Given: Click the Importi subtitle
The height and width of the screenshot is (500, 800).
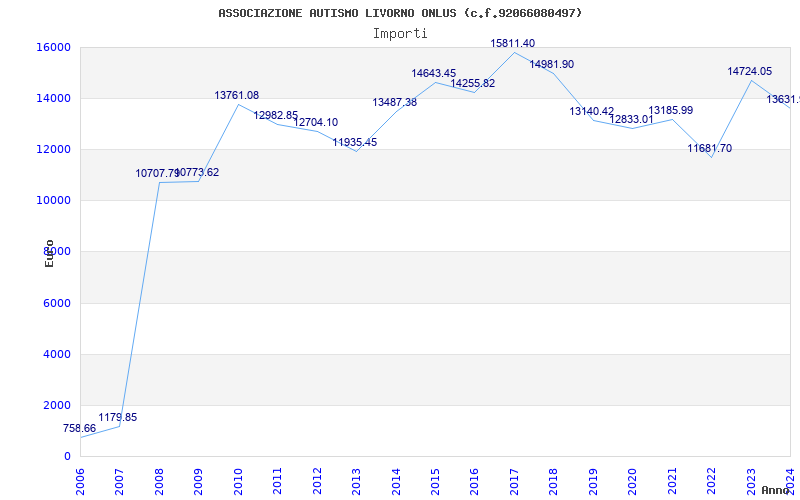Looking at the screenshot, I should pos(400,34).
